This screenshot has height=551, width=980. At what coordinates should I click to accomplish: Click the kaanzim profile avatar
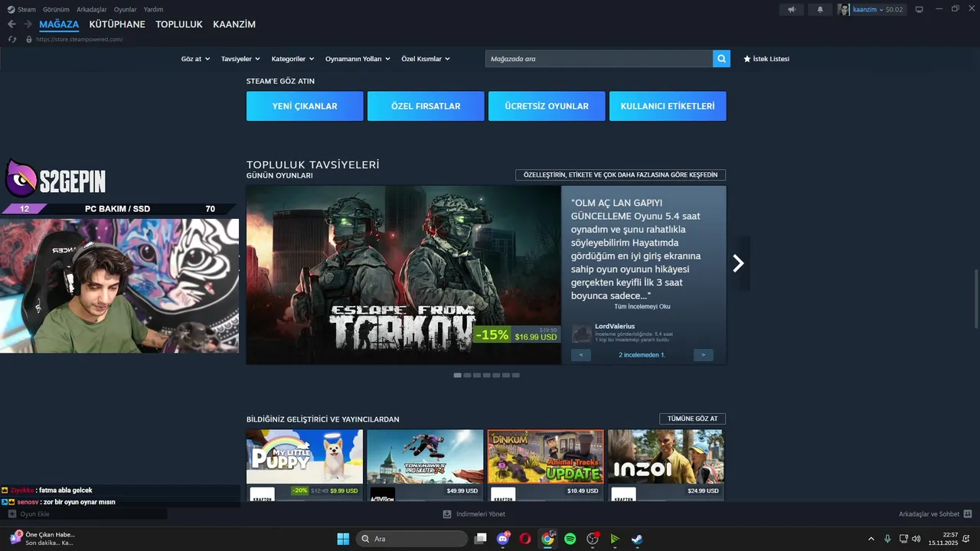click(x=844, y=9)
